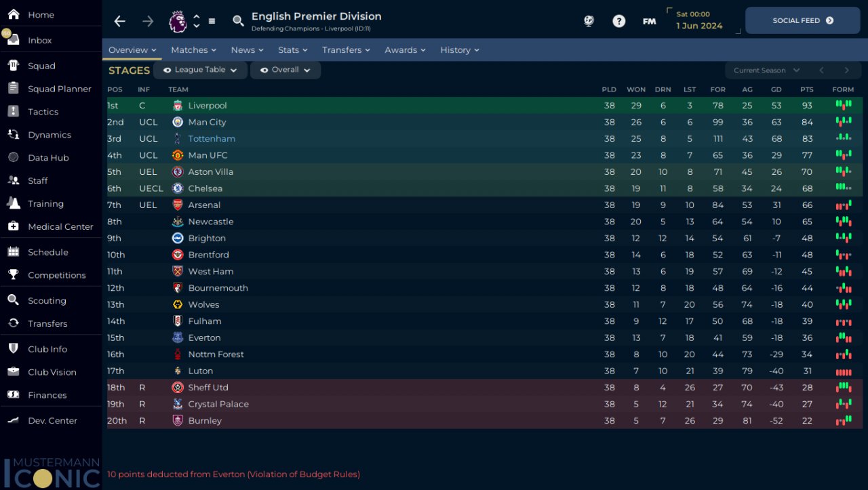Click the Premier League lion logo

point(178,21)
